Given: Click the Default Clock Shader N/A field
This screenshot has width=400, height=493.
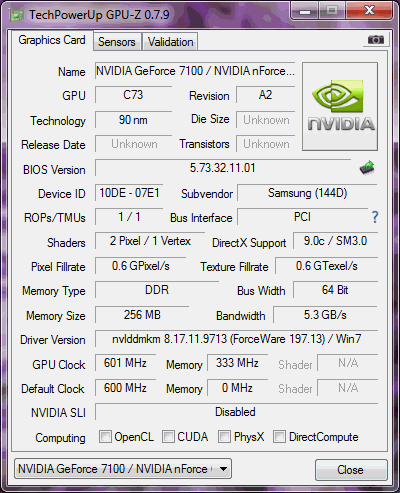Looking at the screenshot, I should coord(348,388).
